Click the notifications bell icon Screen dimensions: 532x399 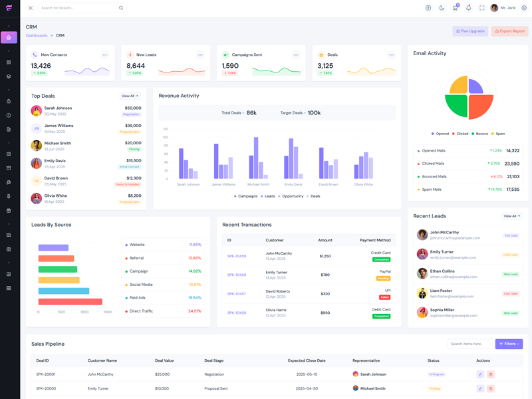coord(468,8)
